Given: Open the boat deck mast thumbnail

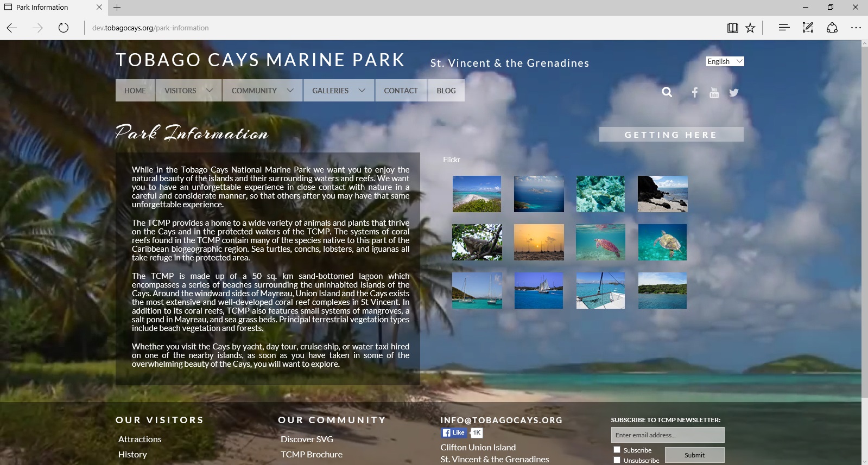Looking at the screenshot, I should [x=600, y=291].
